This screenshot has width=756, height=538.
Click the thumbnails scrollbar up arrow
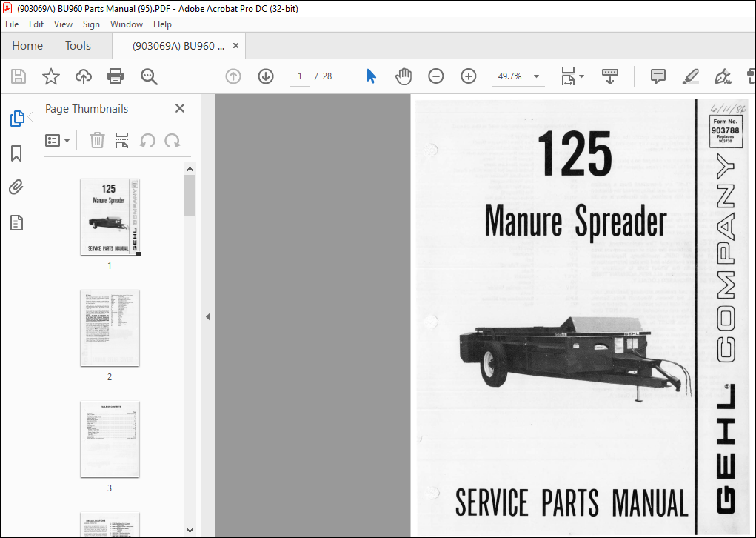pyautogui.click(x=190, y=169)
